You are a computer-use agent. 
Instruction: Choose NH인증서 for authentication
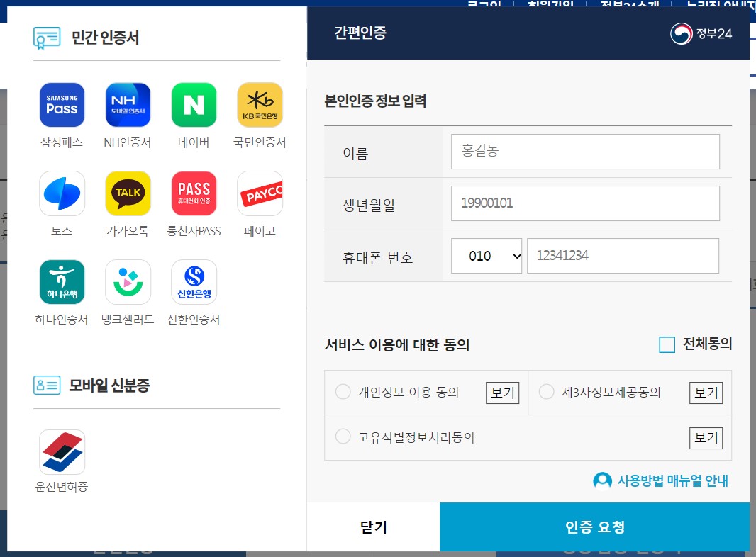tap(128, 104)
